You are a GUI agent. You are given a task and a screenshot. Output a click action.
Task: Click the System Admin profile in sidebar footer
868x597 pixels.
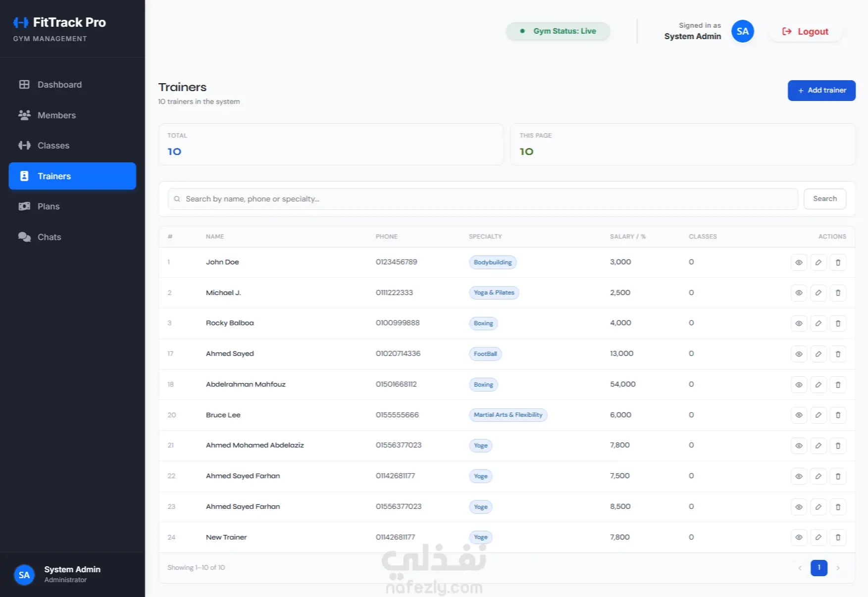(72, 575)
